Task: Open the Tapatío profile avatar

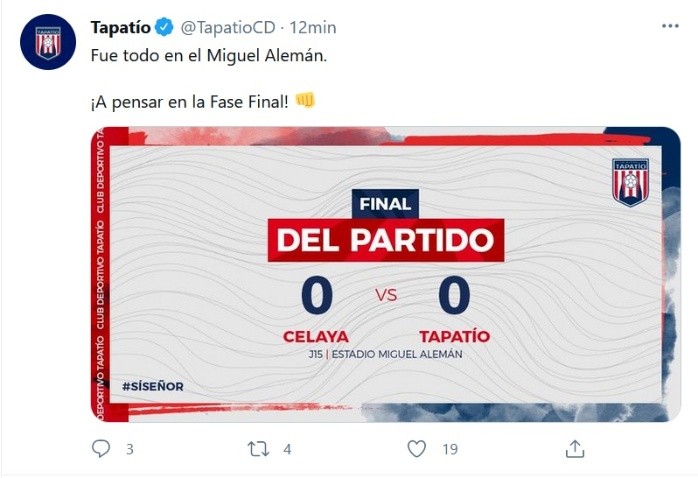Action: tap(48, 42)
